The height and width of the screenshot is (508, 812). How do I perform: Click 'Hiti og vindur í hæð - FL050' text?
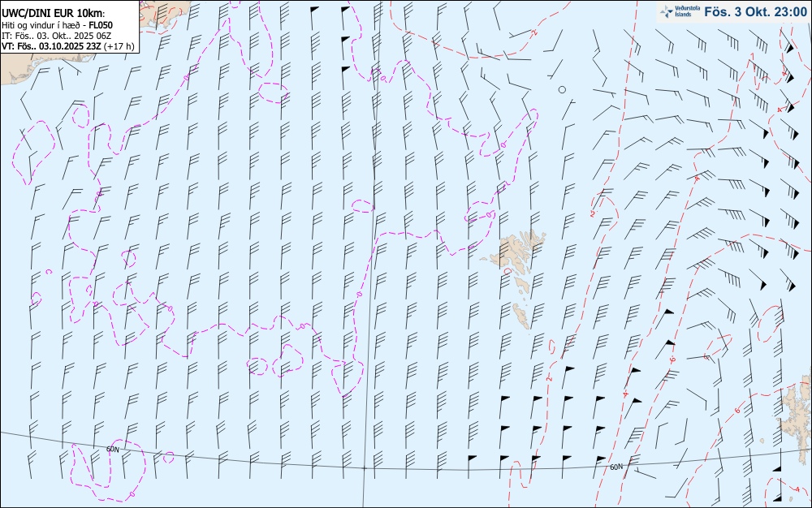58,25
